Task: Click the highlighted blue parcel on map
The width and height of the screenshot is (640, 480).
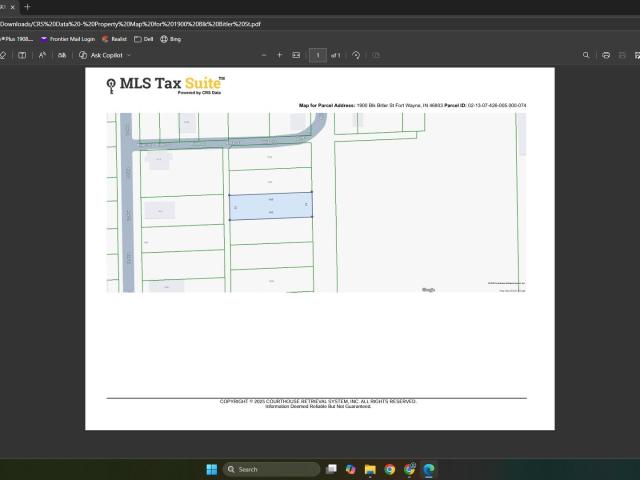Action: [270, 206]
